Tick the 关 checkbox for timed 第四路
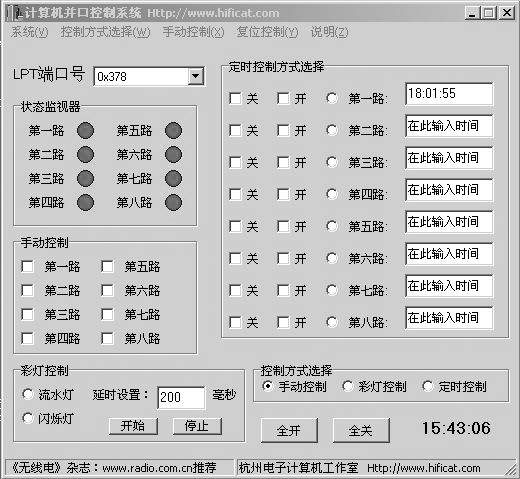This screenshot has width=520, height=479. pos(235,194)
